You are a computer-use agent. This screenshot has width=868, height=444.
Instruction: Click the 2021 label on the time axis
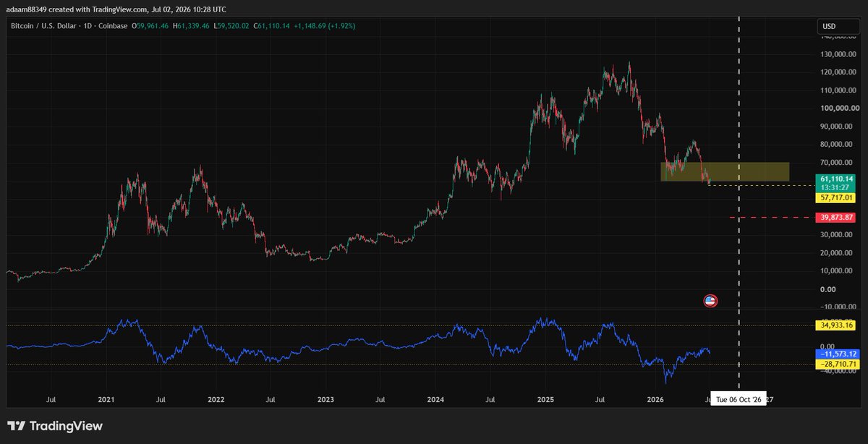(106, 399)
